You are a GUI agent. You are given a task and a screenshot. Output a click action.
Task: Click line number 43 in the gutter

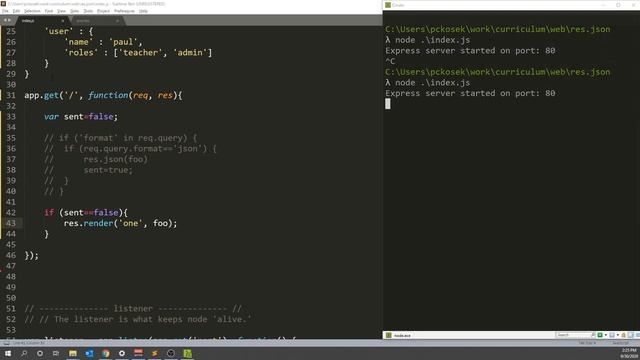11,223
